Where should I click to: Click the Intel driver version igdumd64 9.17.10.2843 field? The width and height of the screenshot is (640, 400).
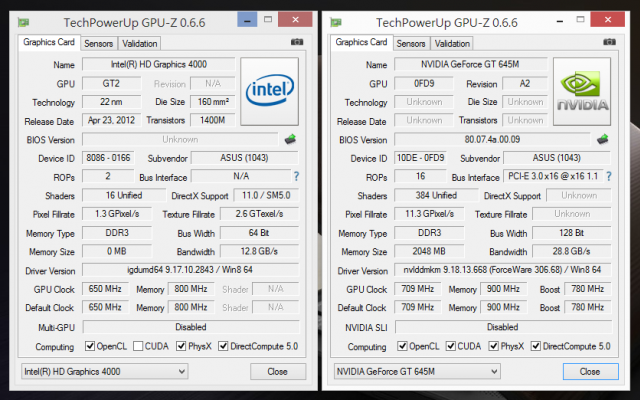click(191, 270)
